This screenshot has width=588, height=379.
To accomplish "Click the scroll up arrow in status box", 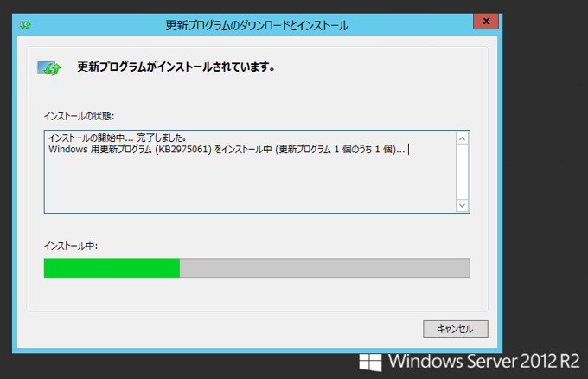I will pos(462,138).
